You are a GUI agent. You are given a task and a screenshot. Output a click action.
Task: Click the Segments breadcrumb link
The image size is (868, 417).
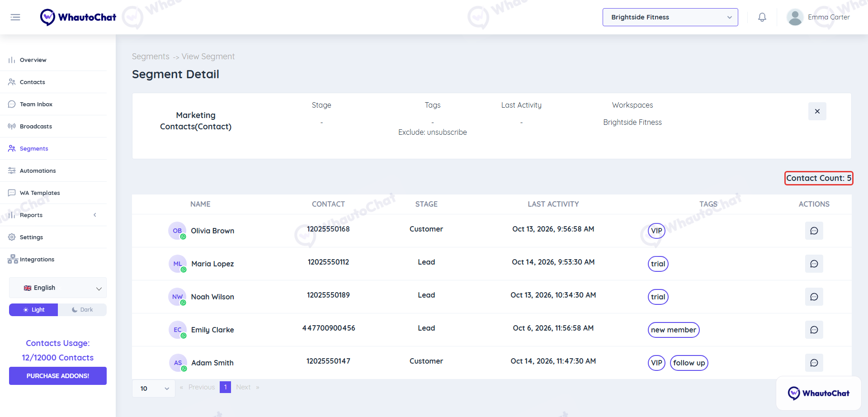(151, 57)
